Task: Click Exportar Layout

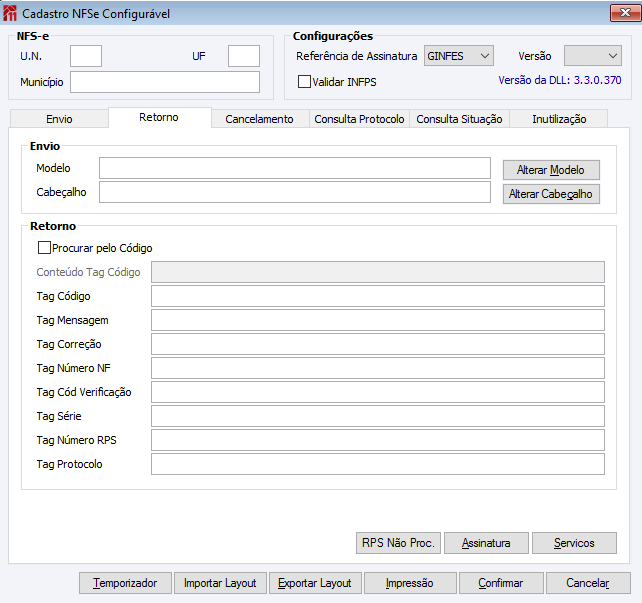Action: point(315,583)
